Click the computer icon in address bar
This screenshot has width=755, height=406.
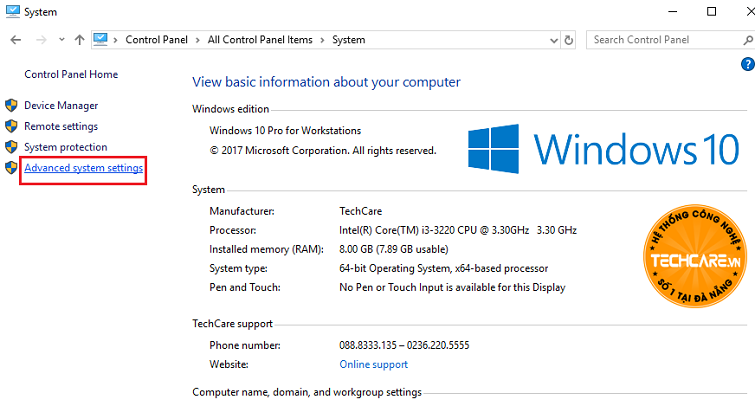[x=101, y=40]
